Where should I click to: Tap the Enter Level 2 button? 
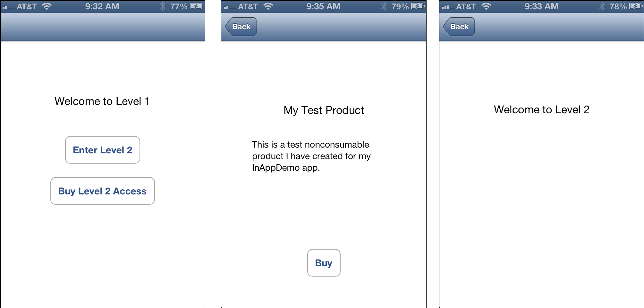click(x=103, y=150)
